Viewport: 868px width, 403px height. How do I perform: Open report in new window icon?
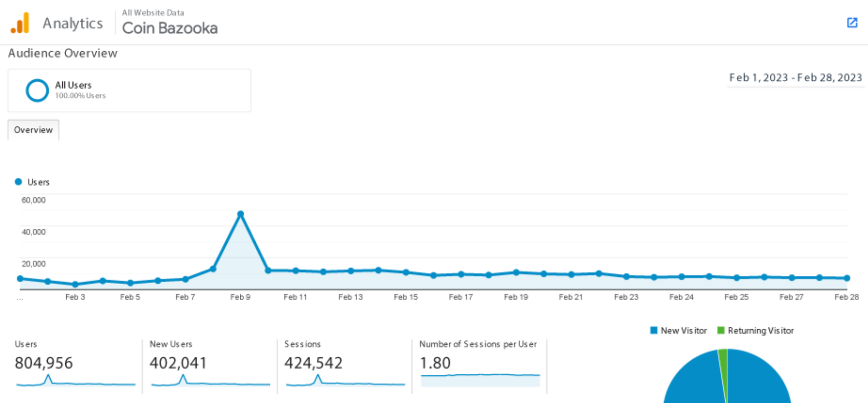coord(852,23)
